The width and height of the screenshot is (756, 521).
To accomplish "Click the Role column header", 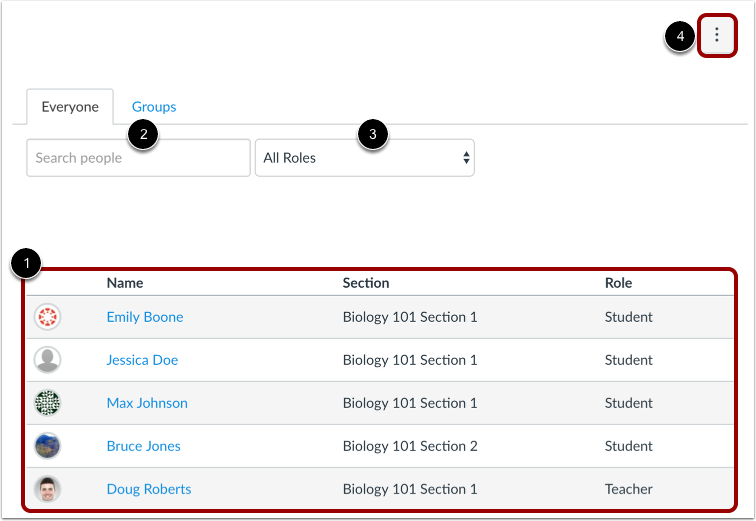I will 619,283.
